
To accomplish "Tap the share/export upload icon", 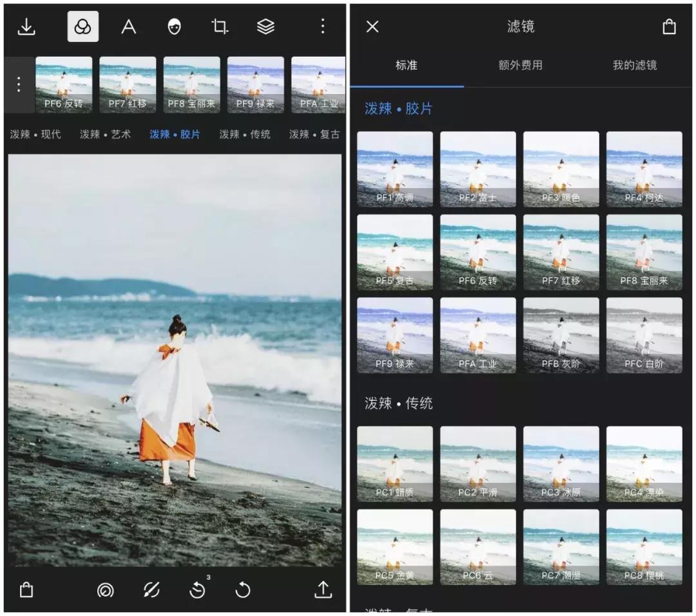I will (323, 590).
